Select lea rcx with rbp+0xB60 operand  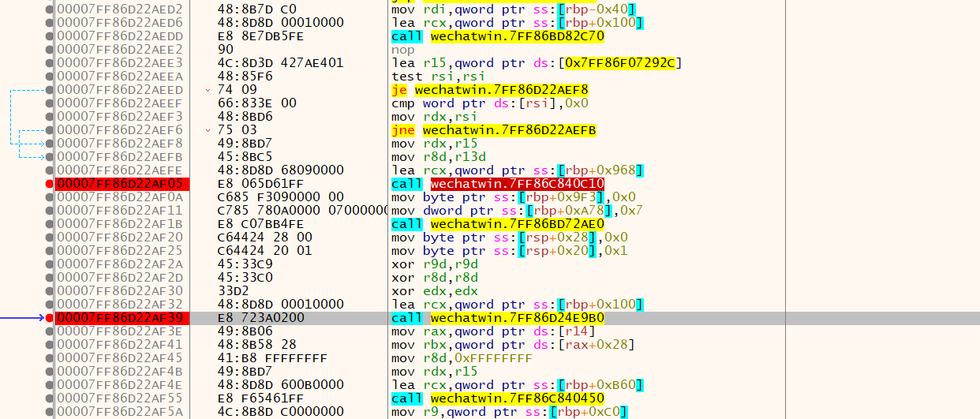point(517,385)
